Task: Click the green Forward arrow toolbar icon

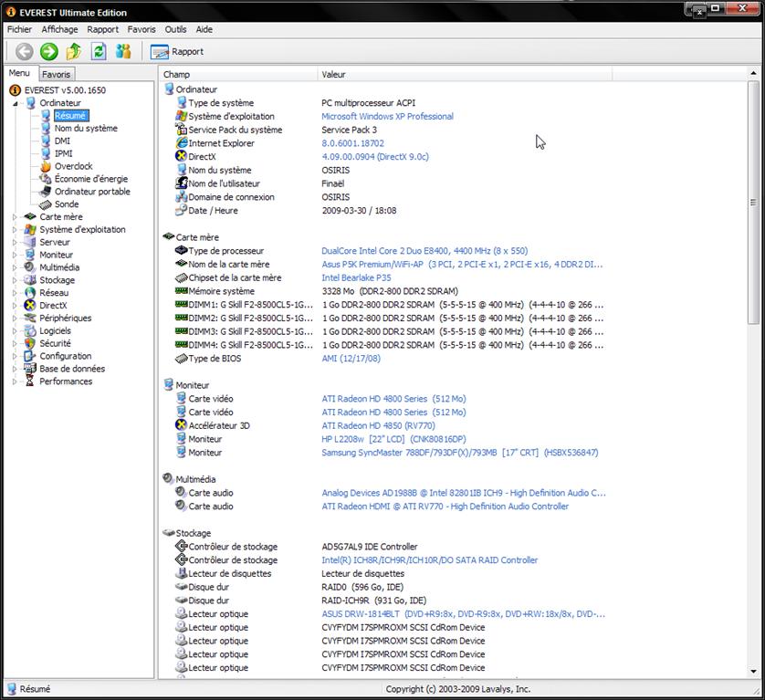Action: [48, 51]
